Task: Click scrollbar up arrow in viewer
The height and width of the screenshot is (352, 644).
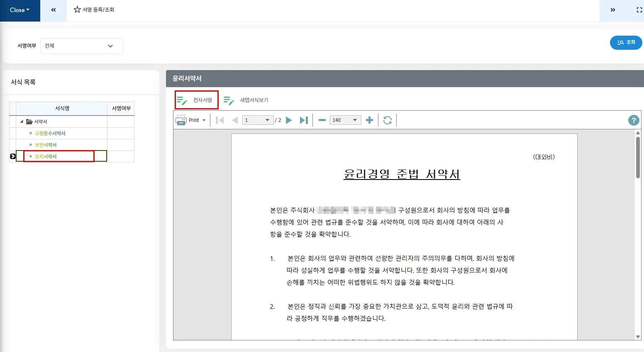Action: click(x=638, y=133)
